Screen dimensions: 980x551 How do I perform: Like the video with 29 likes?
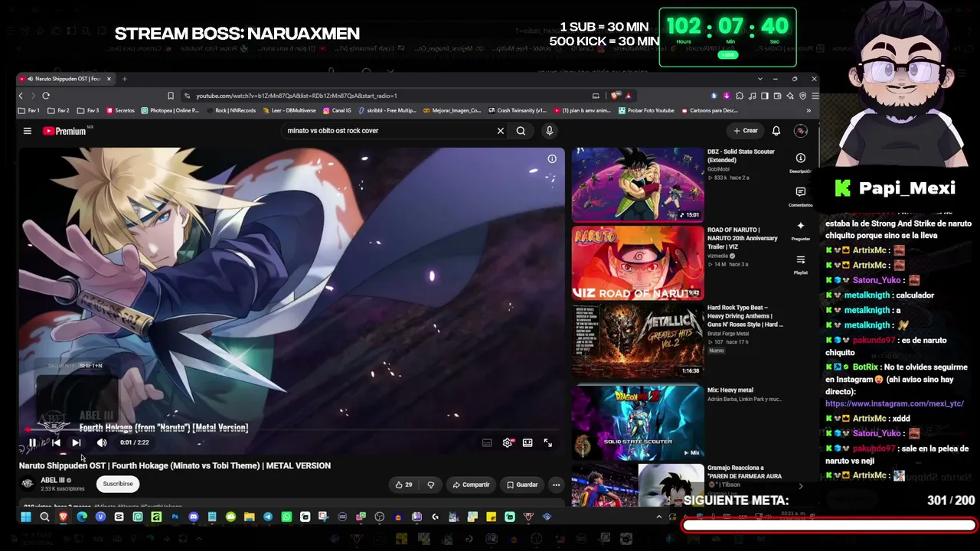[x=403, y=484]
